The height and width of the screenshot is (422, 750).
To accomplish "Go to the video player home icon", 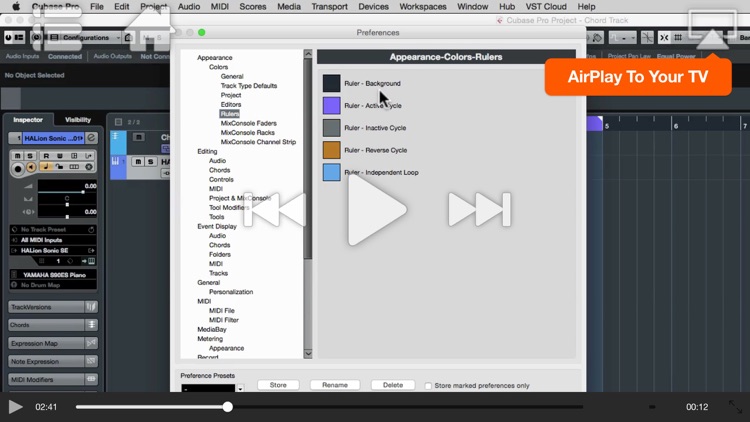I will point(148,30).
